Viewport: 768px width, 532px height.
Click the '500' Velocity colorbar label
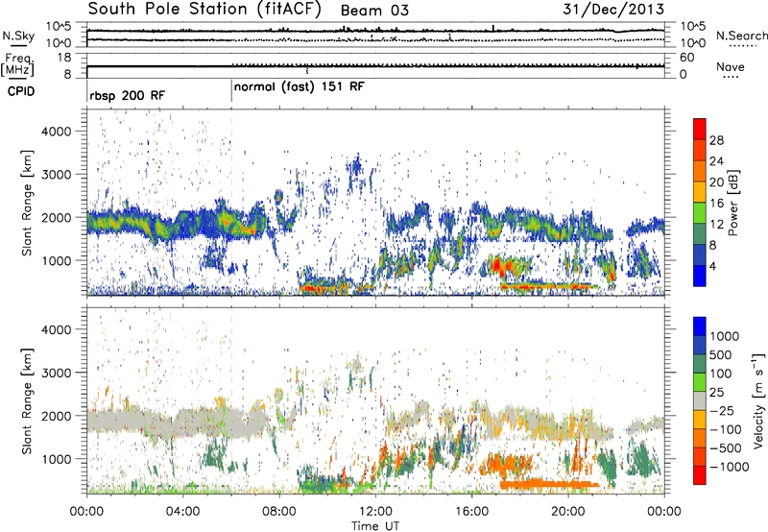pyautogui.click(x=721, y=355)
